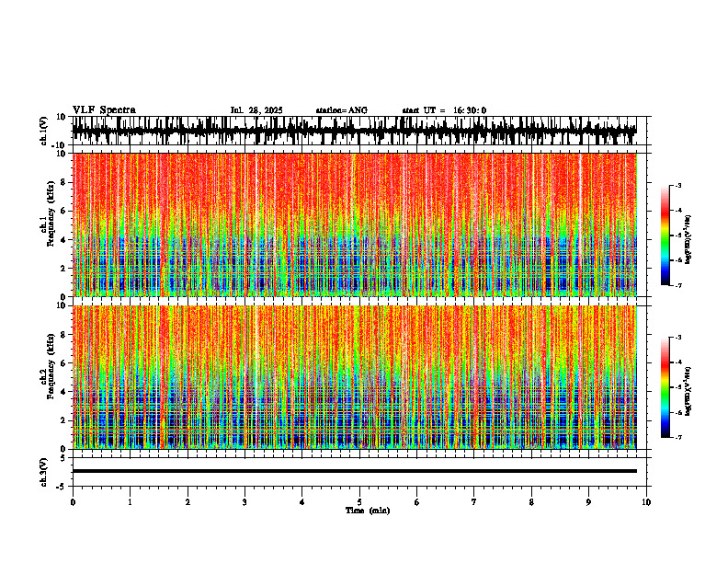
Task: Click the ch.2 spectrogram color scale bar
Action: pyautogui.click(x=665, y=387)
